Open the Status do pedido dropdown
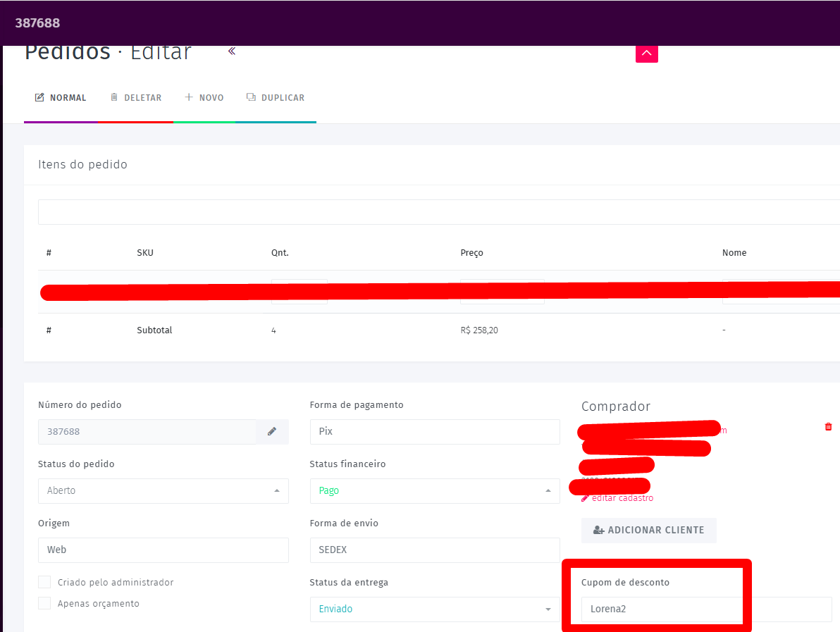 click(163, 490)
